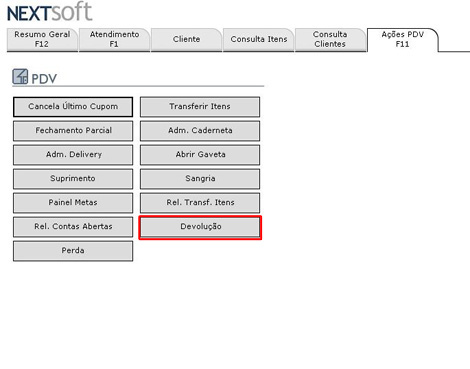Switch to the Atendimento F1 tab
Image resolution: width=470 pixels, height=369 pixels.
click(114, 39)
